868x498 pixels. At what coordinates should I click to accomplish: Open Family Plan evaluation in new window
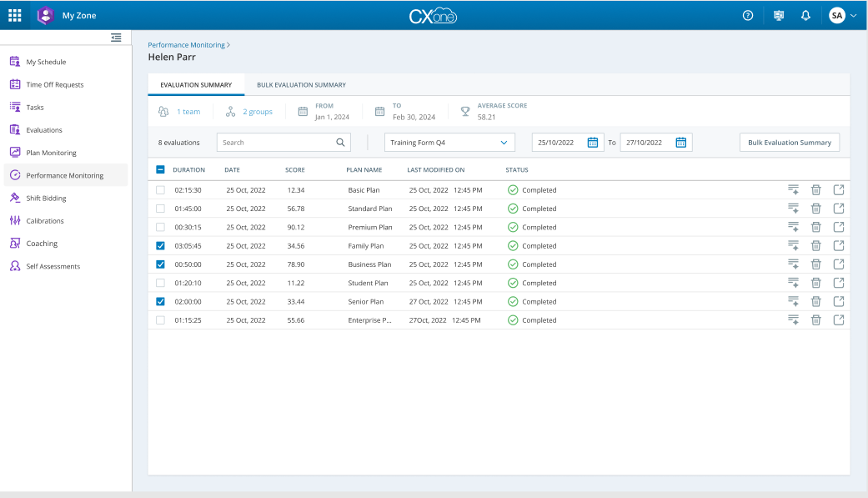pyautogui.click(x=839, y=246)
